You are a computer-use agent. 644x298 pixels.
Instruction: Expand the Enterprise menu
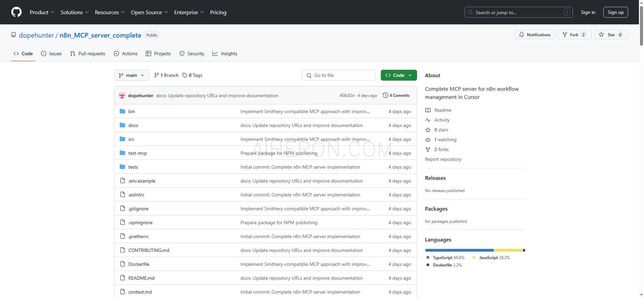coord(189,12)
